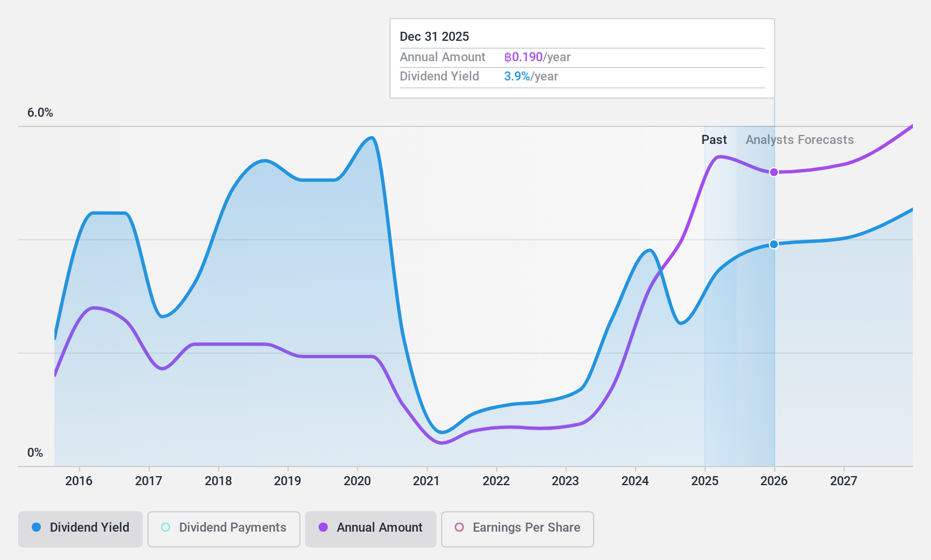Click the 2016 x-axis label
The height and width of the screenshot is (560, 931).
coord(79,481)
